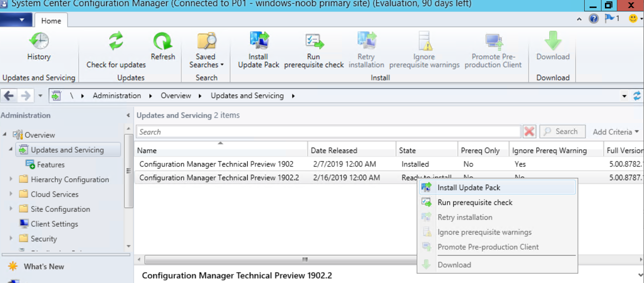Click Install Update Pack in ribbon

258,50
